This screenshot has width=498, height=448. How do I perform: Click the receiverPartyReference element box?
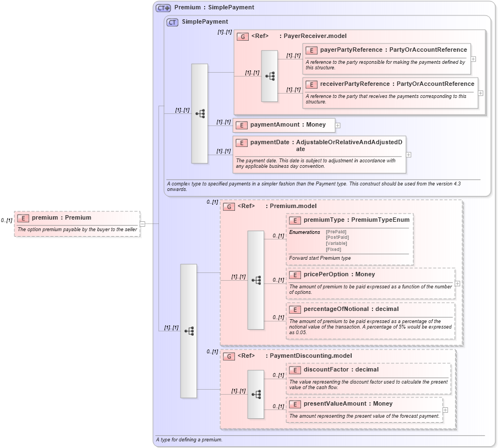[x=391, y=84]
